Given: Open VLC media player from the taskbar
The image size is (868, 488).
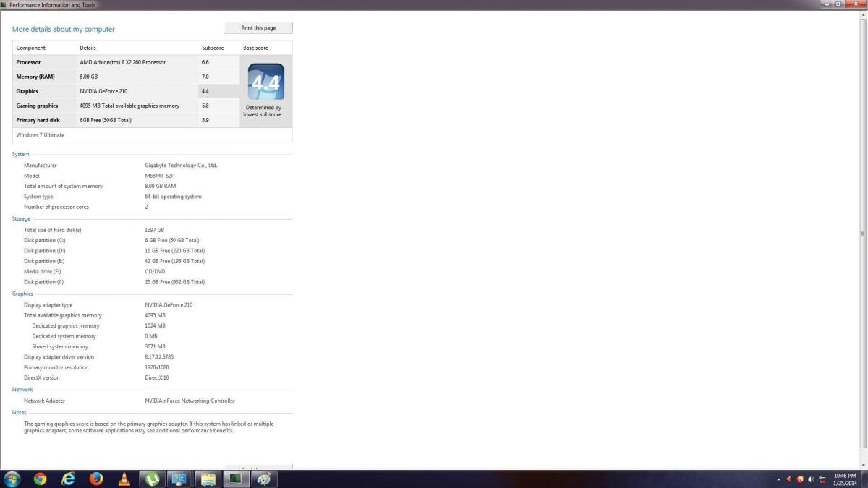Looking at the screenshot, I should 124,479.
